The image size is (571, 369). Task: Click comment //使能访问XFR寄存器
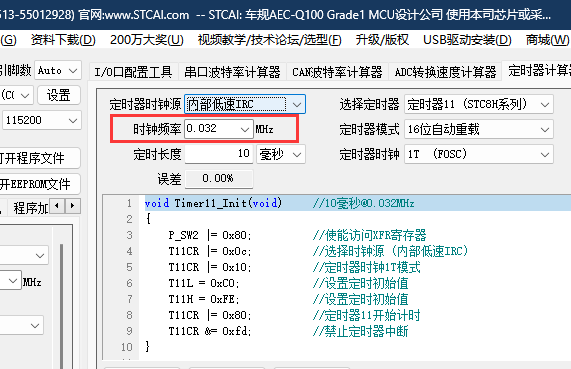pyautogui.click(x=369, y=235)
